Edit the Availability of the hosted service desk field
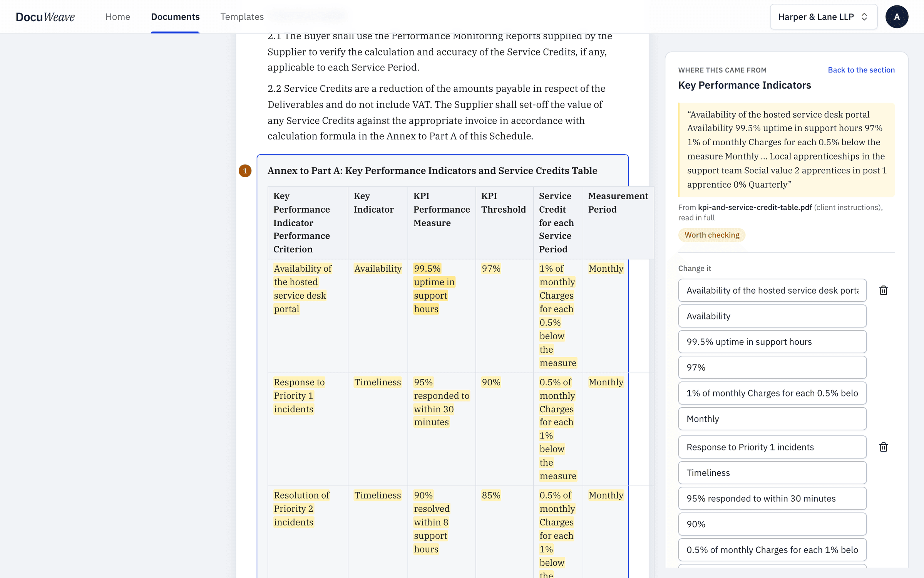This screenshot has height=578, width=924. [x=772, y=290]
